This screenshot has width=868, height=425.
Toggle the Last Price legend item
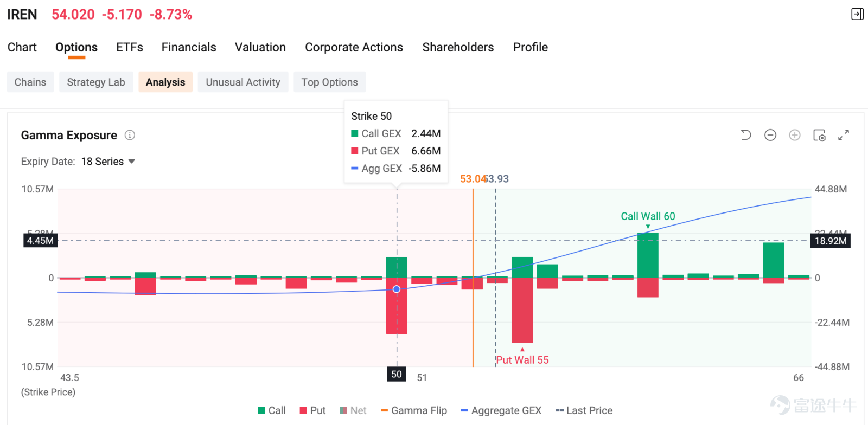[584, 410]
